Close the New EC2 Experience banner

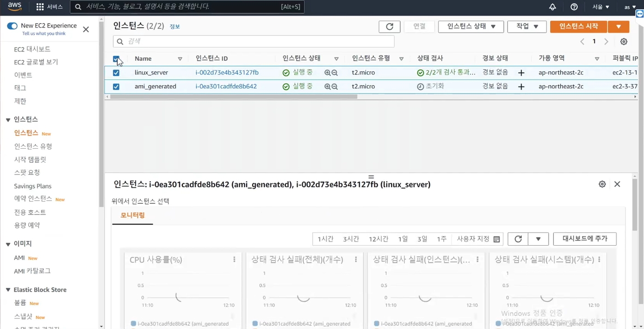click(86, 29)
